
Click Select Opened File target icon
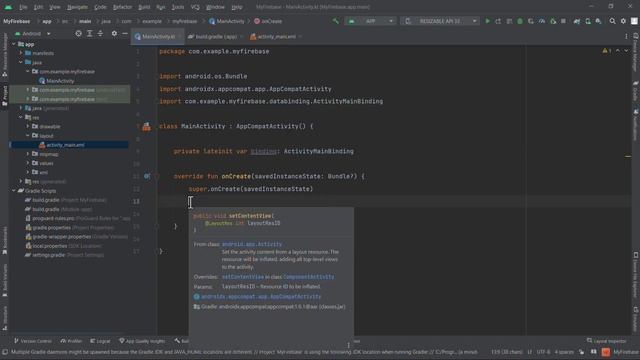click(x=78, y=33)
